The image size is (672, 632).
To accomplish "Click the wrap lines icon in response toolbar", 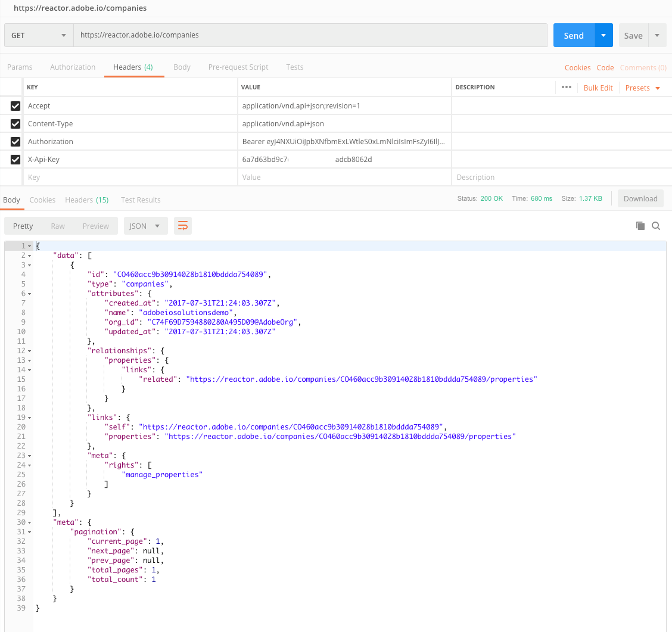I will 182,226.
